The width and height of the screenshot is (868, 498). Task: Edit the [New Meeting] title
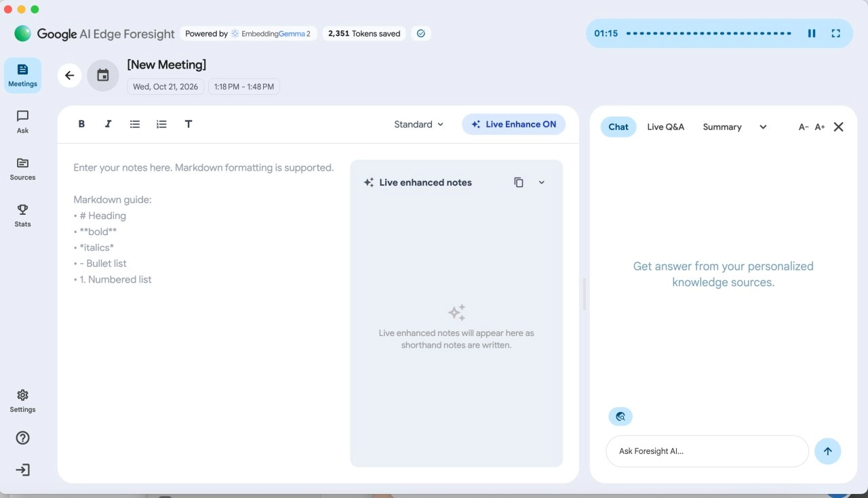167,64
